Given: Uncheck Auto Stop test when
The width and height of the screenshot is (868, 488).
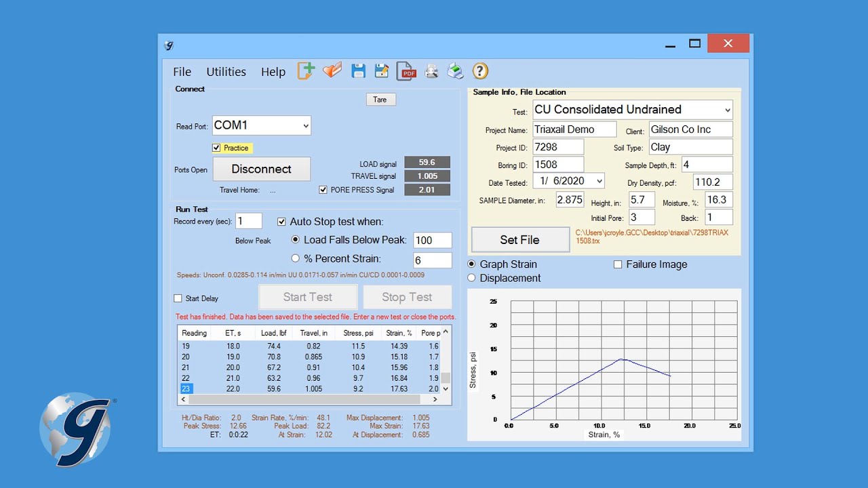Looking at the screenshot, I should pos(281,222).
